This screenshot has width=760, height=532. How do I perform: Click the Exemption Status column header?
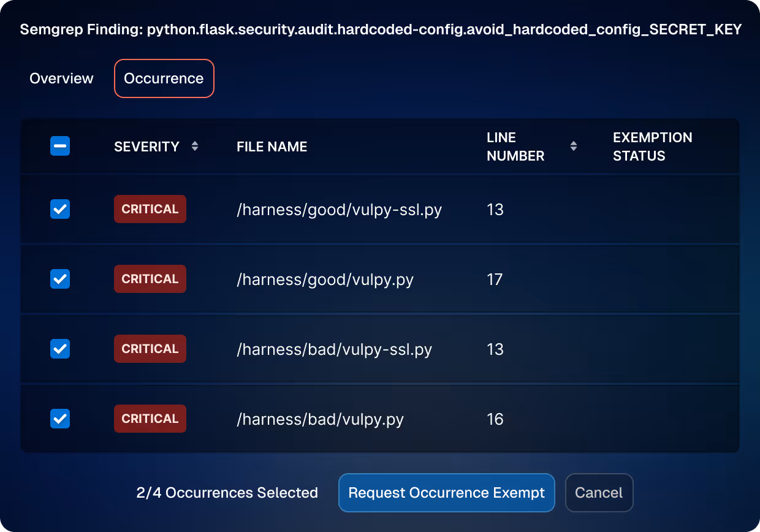(652, 146)
